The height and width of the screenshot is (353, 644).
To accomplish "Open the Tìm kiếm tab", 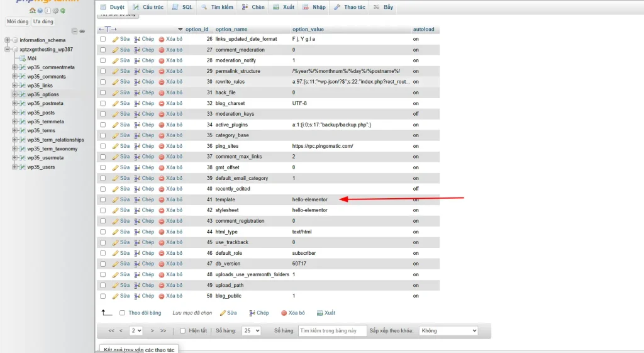I will pyautogui.click(x=217, y=8).
